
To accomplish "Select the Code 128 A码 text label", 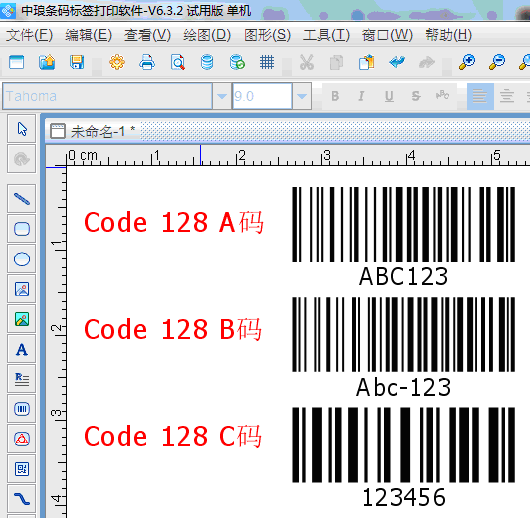I will pyautogui.click(x=174, y=222).
